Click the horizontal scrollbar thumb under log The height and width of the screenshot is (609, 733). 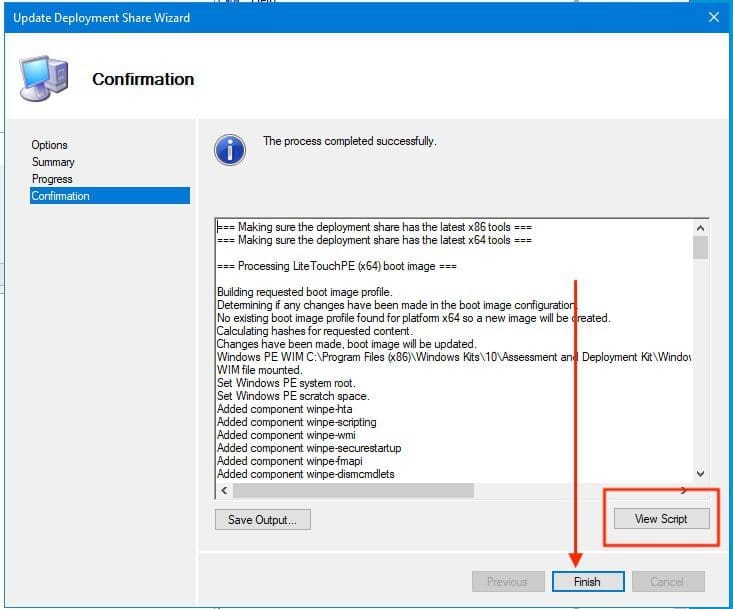(x=352, y=490)
